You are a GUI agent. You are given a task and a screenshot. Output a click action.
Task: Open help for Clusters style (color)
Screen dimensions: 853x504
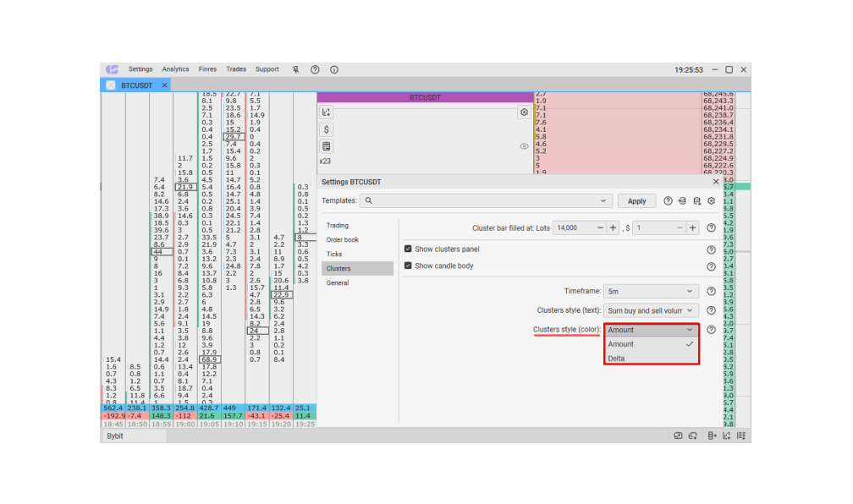click(x=711, y=330)
